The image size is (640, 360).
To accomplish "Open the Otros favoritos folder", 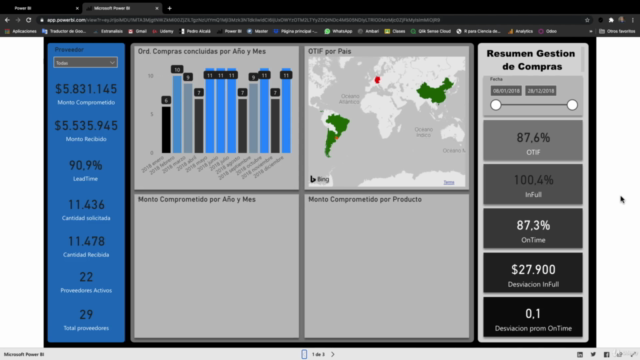I will (x=617, y=31).
